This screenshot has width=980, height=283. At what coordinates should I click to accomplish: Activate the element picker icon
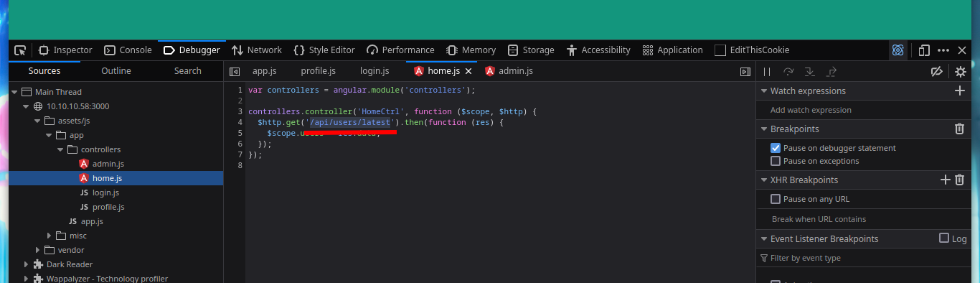pyautogui.click(x=20, y=50)
